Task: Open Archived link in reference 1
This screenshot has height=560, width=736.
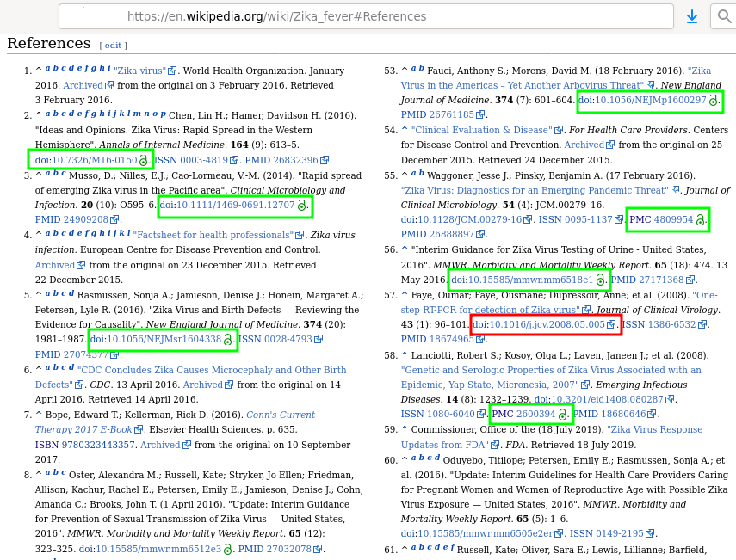Action: (x=83, y=85)
